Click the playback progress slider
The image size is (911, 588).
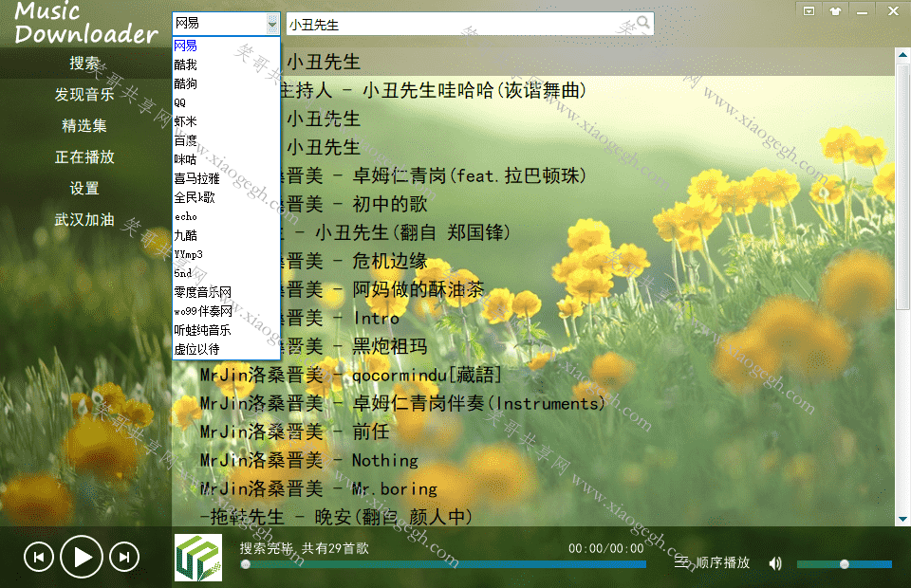(444, 564)
